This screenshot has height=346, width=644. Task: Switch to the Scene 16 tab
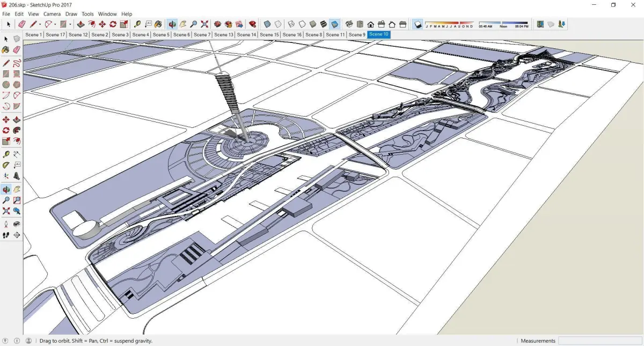point(292,34)
